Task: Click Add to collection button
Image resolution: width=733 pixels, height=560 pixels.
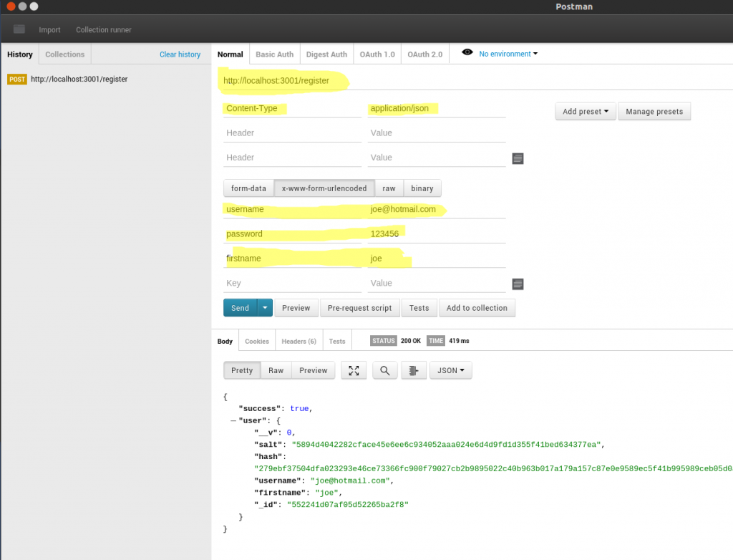Action: 477,308
